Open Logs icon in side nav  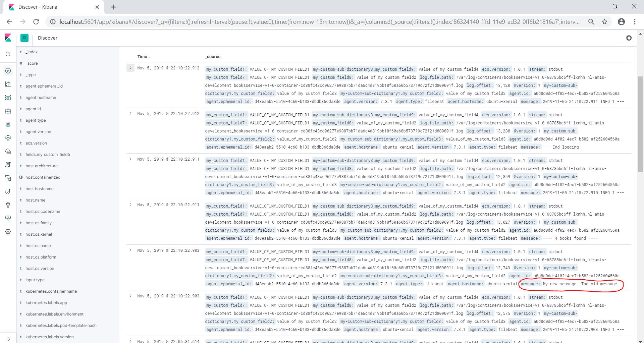[8, 165]
